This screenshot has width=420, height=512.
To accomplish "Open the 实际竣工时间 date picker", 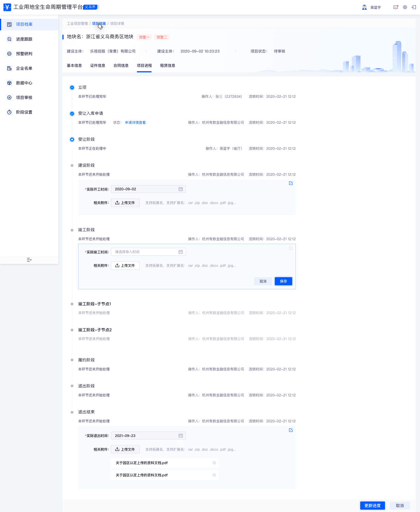I will point(148,252).
